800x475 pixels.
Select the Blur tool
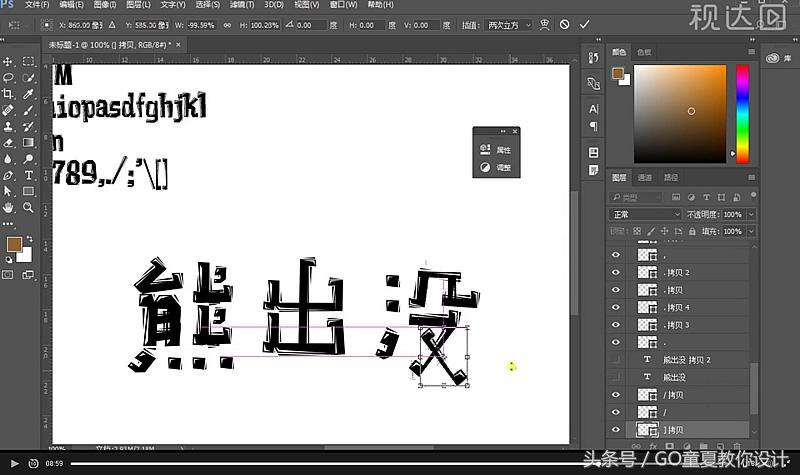(8, 159)
